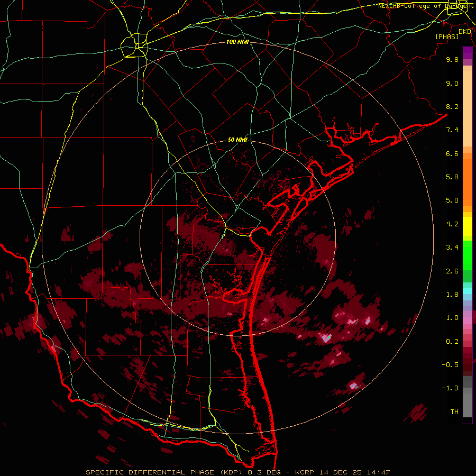Click the 14:47 timestamp in the caption

[378, 472]
